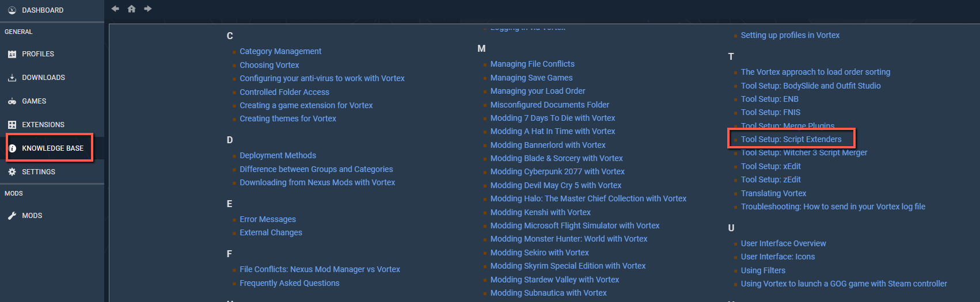Open Modding Subnautica with Vortex
The width and height of the screenshot is (980, 302).
click(549, 293)
